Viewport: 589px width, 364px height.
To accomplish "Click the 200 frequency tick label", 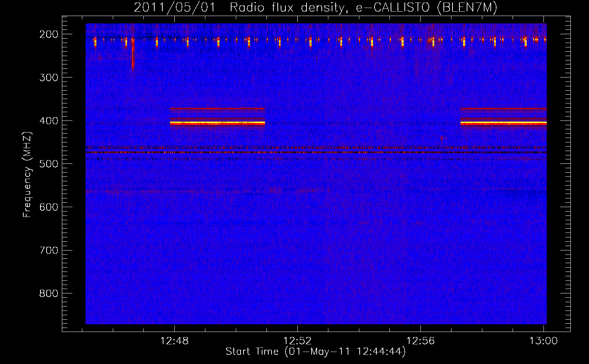I will (x=49, y=34).
